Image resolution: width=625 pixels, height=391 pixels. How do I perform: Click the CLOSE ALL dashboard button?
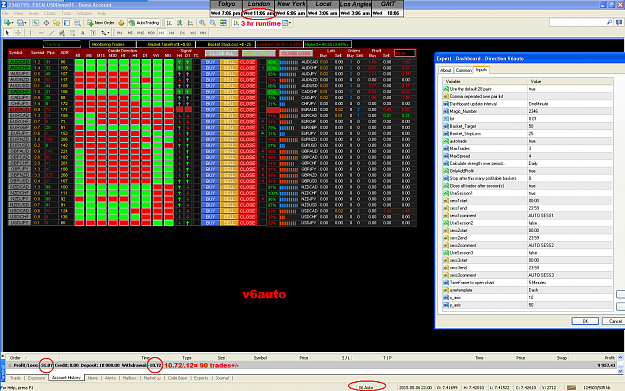point(222,53)
